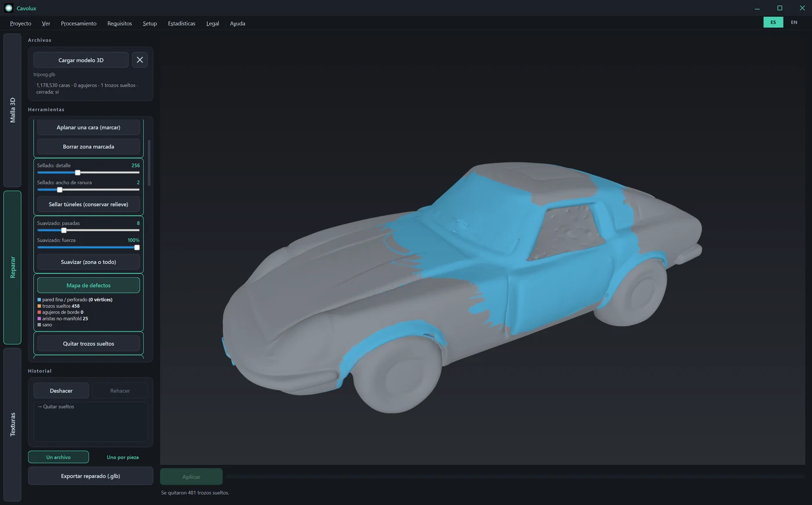
Task: Switch language to ES
Action: (x=773, y=22)
